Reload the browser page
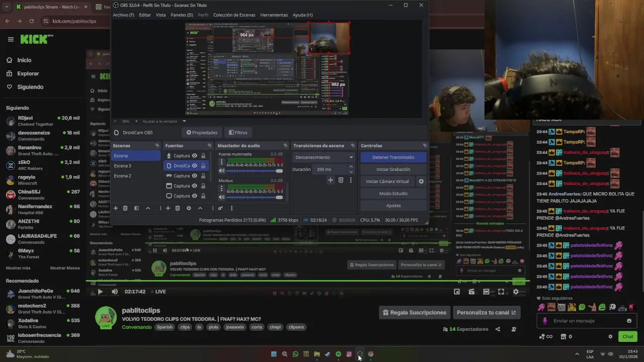This screenshot has width=644, height=362. coord(31,21)
